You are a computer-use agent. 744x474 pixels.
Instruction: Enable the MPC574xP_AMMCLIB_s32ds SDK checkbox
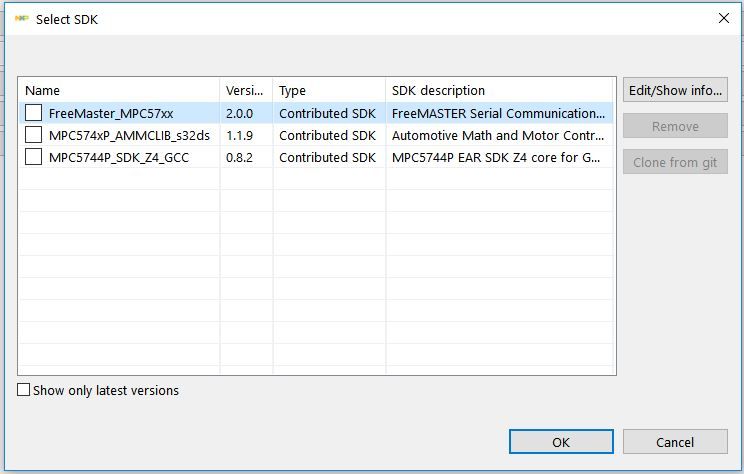tap(34, 135)
